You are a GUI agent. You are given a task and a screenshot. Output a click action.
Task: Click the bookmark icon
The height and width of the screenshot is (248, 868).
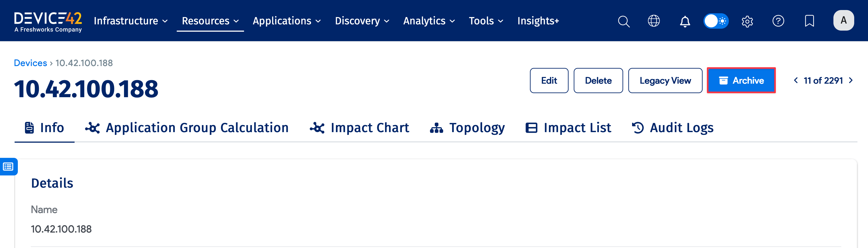(x=809, y=21)
